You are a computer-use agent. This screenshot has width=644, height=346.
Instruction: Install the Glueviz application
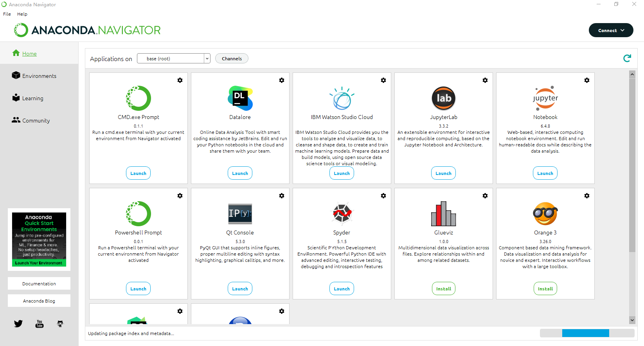(x=443, y=289)
